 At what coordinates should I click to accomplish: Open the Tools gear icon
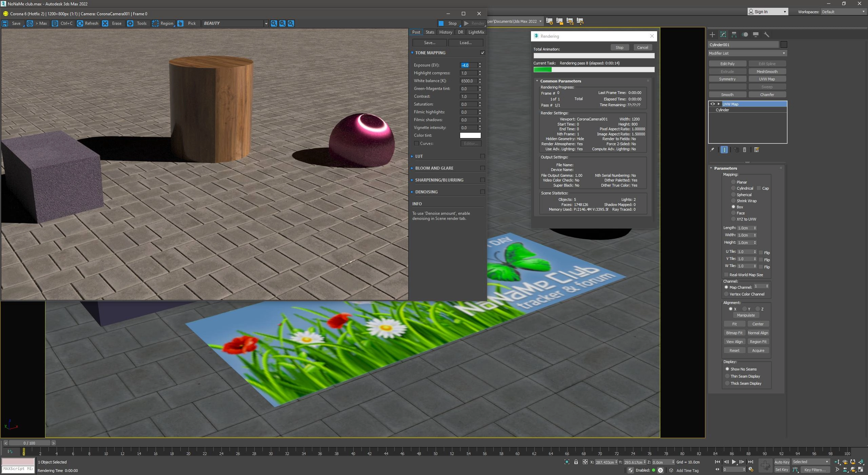[x=130, y=23]
